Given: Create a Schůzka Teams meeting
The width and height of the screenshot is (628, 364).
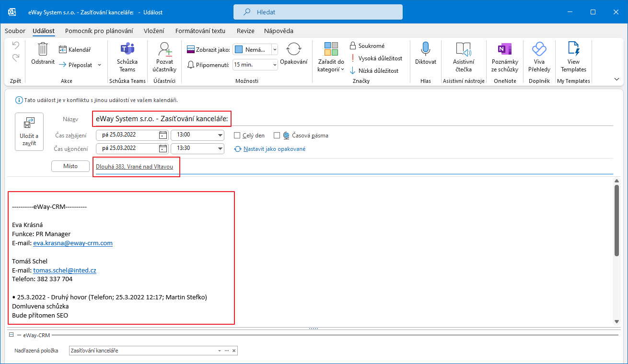Looking at the screenshot, I should [x=127, y=57].
